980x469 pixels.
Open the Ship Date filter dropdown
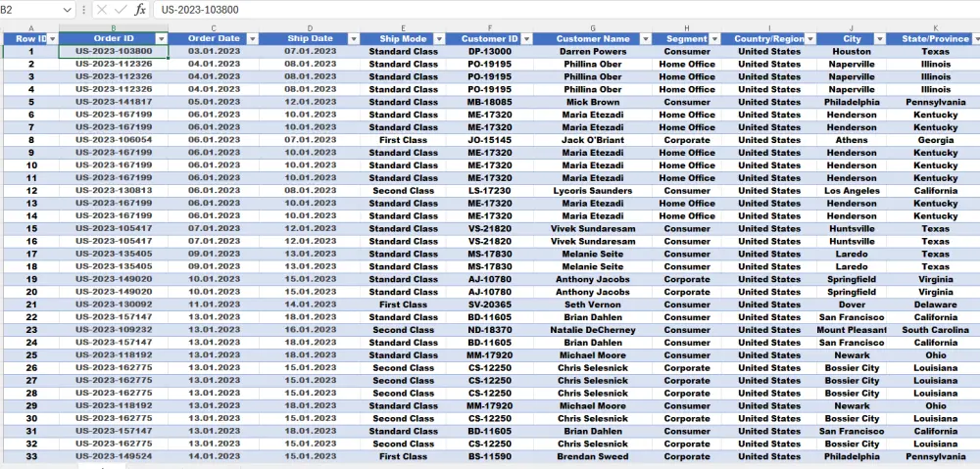[354, 39]
